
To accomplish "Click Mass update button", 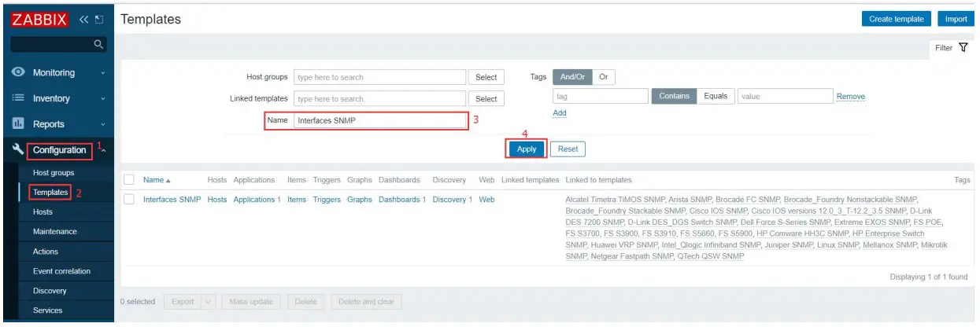I will (251, 302).
